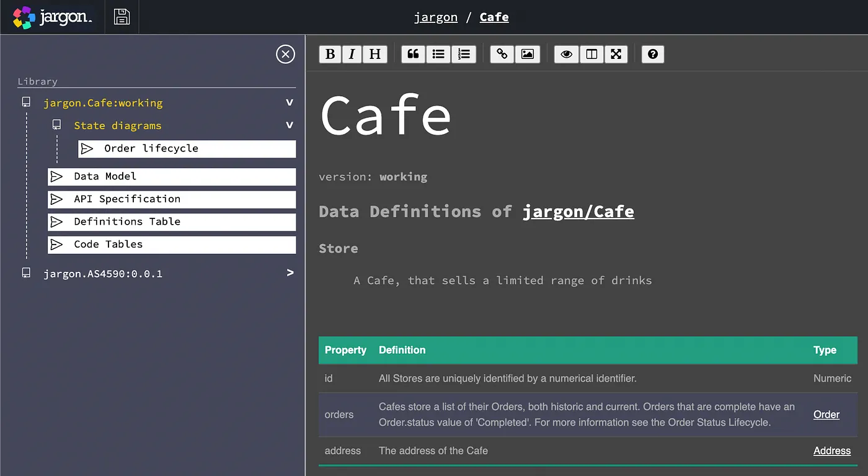This screenshot has width=868, height=476.
Task: Insert an image using the toolbar
Action: click(x=528, y=54)
